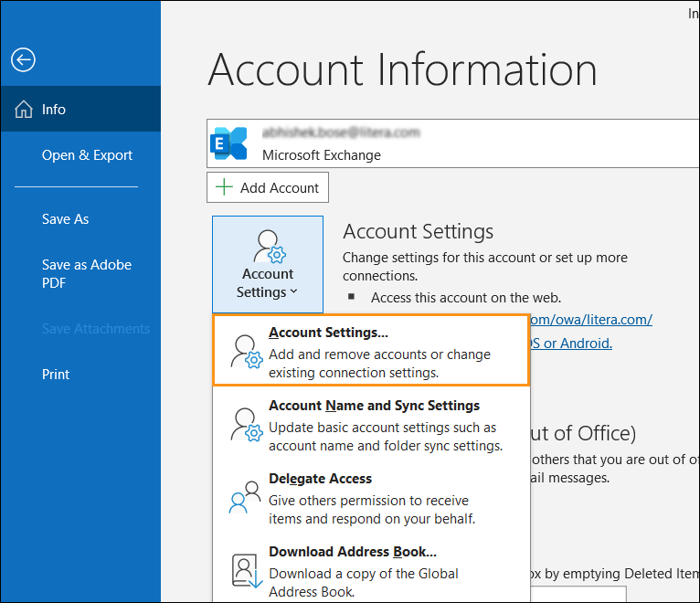Click the person-gear icon on Account Settings button
Image resolution: width=700 pixels, height=603 pixels.
pyautogui.click(x=270, y=247)
